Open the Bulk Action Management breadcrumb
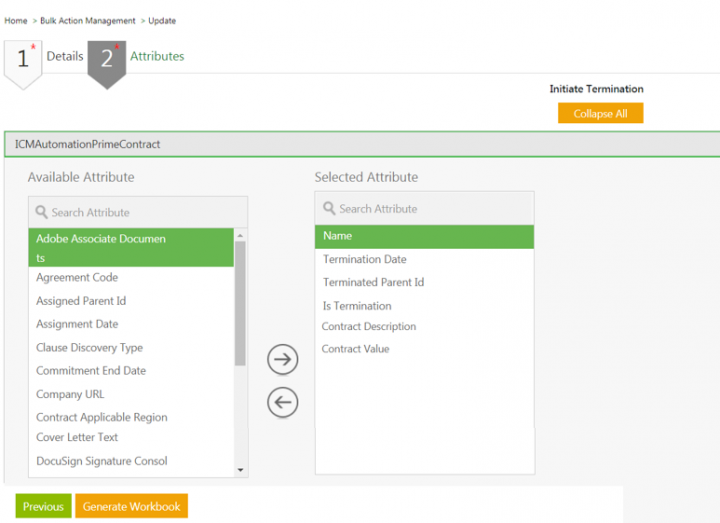720x523 pixels. coord(87,21)
